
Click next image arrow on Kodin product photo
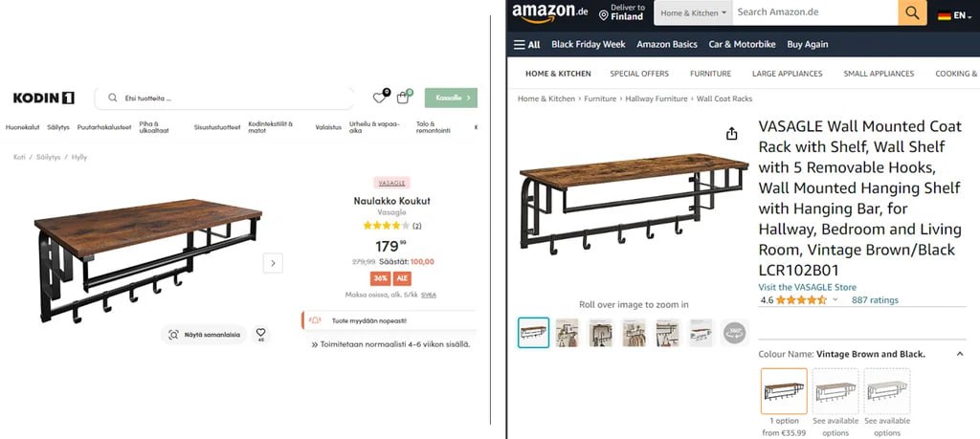coord(273,263)
